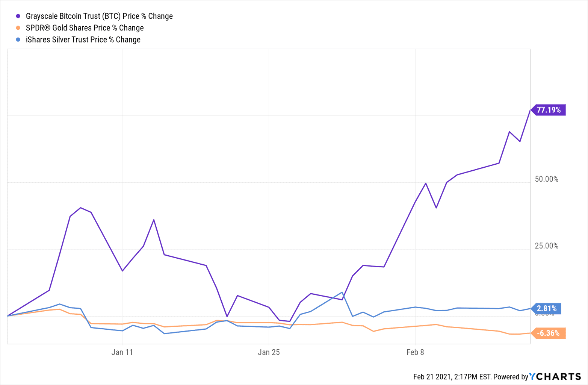The width and height of the screenshot is (588, 385).
Task: Click silver line's spike peak before Feb 8
Action: pos(342,292)
